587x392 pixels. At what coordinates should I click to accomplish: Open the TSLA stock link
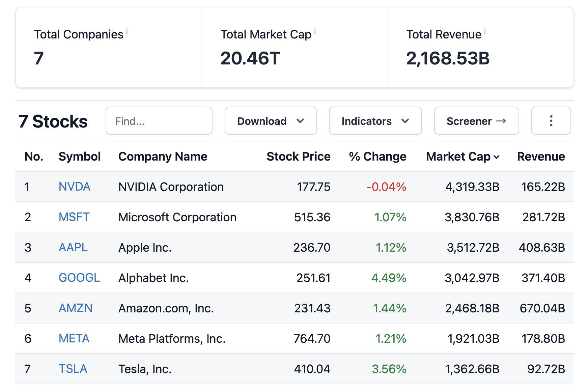73,369
